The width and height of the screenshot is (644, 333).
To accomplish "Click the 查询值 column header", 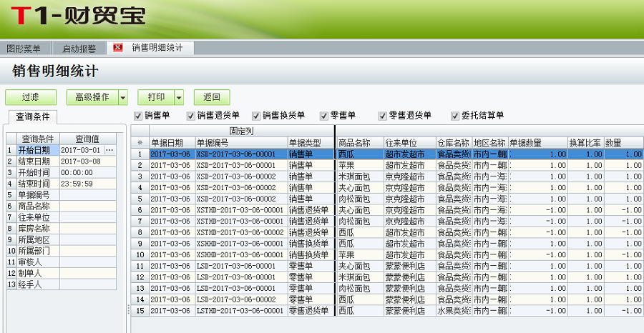I will click(88, 139).
